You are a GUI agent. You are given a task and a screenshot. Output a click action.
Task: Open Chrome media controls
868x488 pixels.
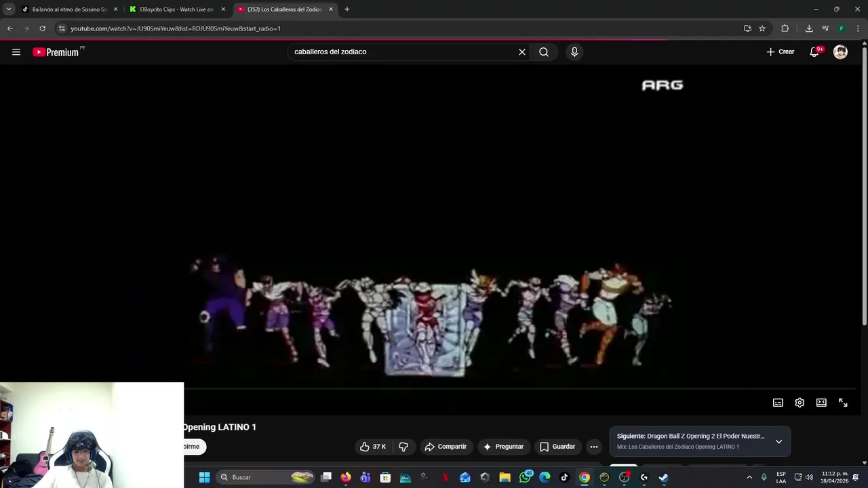[825, 28]
